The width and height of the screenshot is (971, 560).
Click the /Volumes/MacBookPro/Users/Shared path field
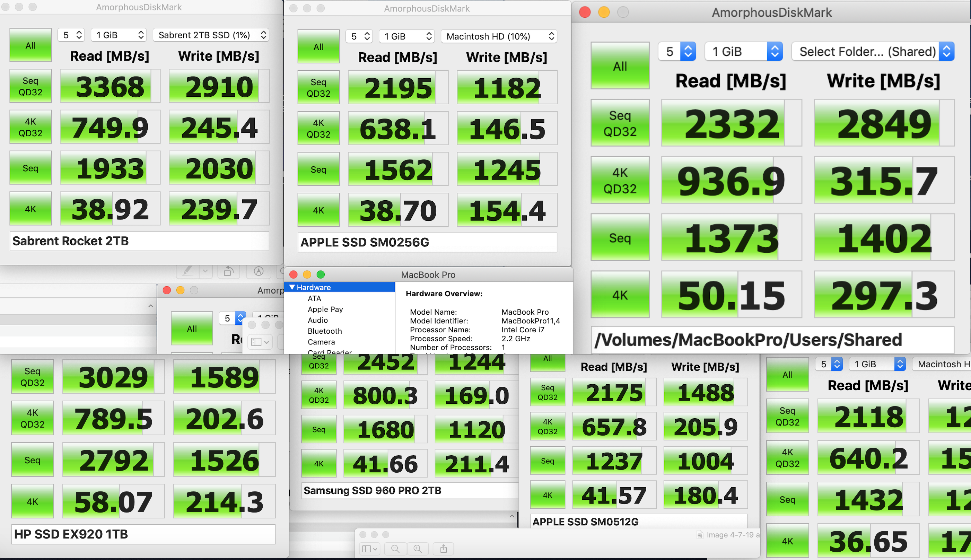pyautogui.click(x=772, y=340)
